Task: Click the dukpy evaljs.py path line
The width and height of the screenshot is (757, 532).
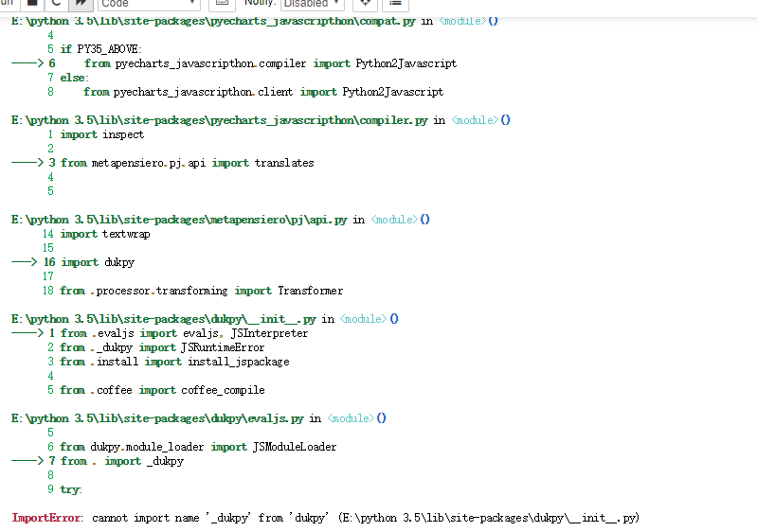Action: (x=199, y=418)
